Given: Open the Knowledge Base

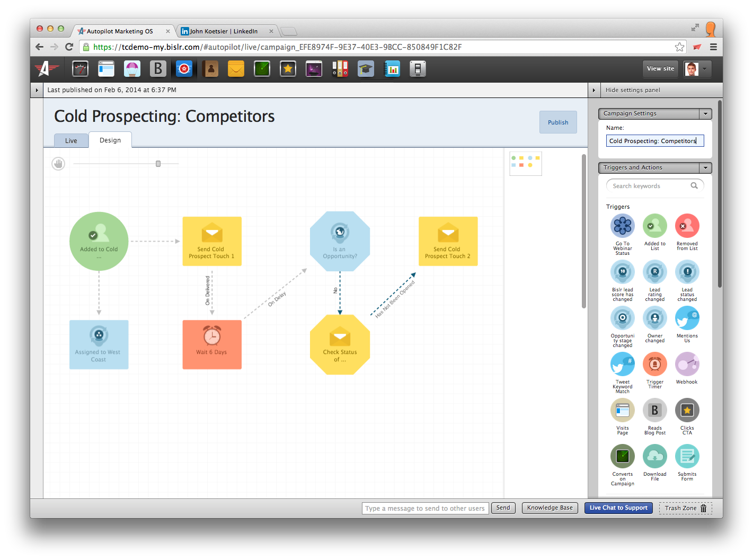Looking at the screenshot, I should [x=550, y=508].
